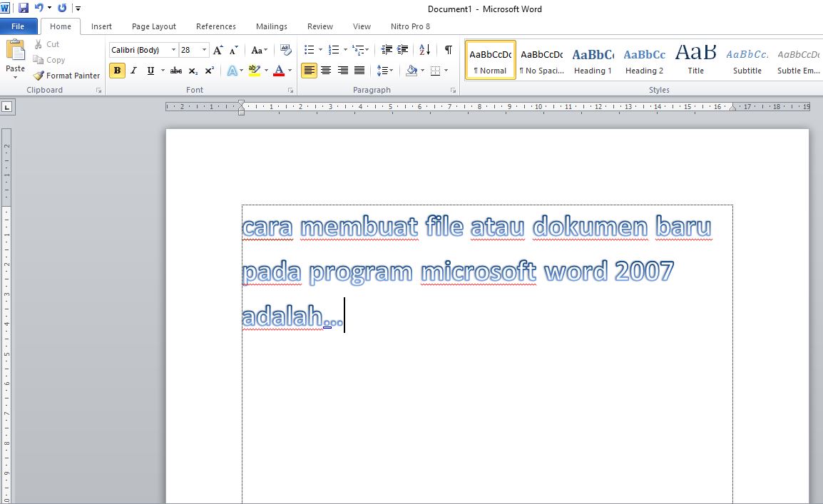Click the Shrink Font icon

(x=234, y=50)
